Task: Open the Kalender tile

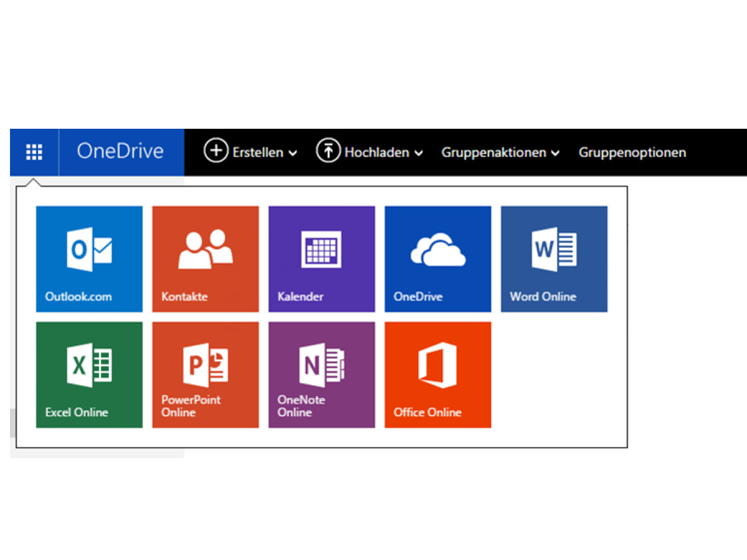Action: (321, 259)
